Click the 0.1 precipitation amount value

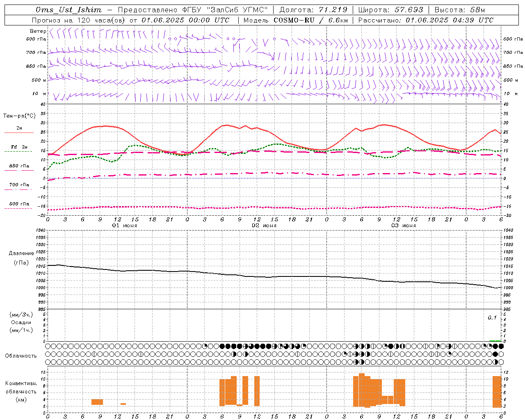[492, 318]
